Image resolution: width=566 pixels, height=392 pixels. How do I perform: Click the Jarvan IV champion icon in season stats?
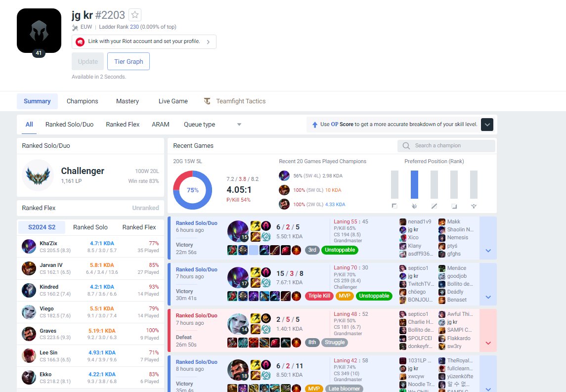29,268
